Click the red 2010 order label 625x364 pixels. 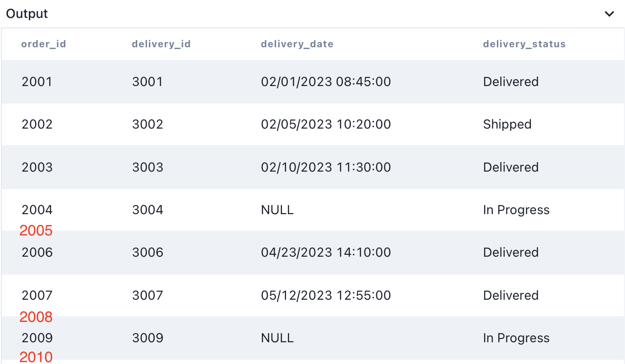click(36, 356)
